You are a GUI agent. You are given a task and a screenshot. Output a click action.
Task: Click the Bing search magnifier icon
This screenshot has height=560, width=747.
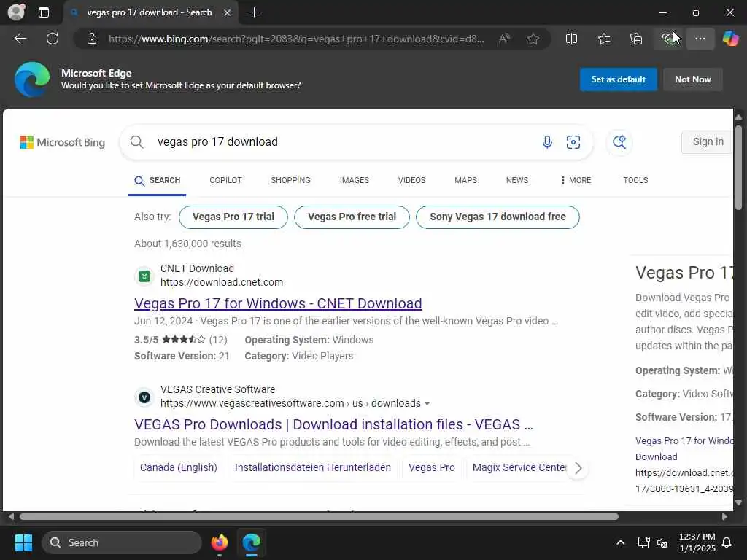coord(136,142)
